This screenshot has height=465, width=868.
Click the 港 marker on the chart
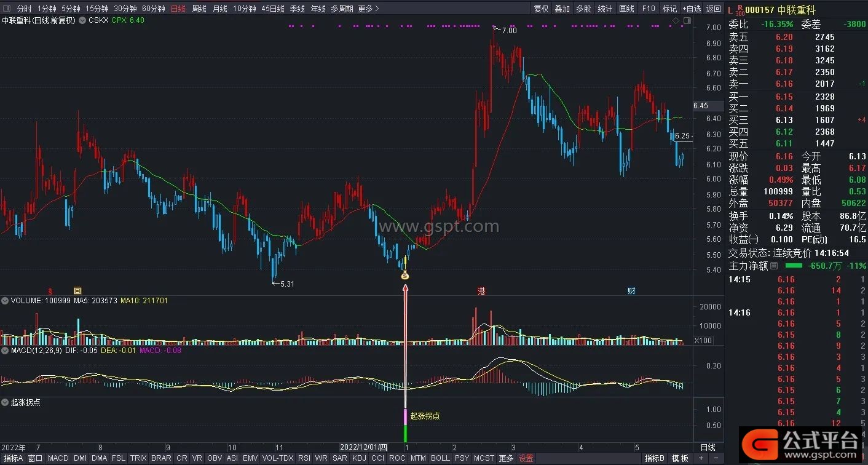pos(482,291)
